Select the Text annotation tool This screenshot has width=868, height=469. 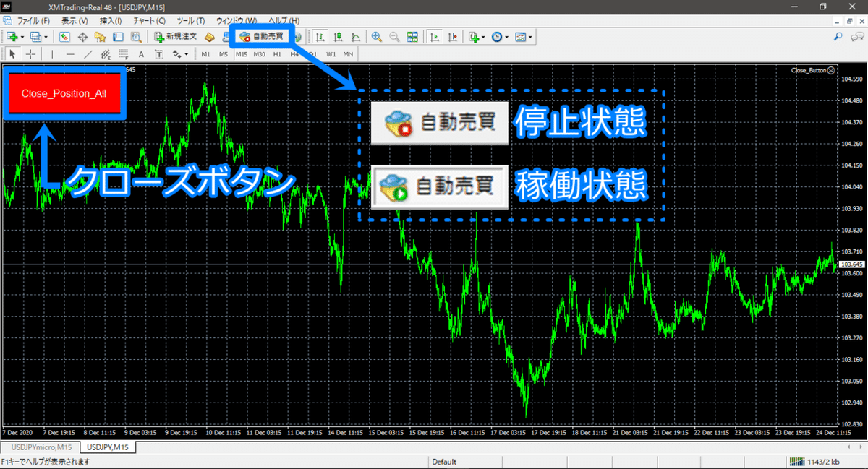point(141,53)
